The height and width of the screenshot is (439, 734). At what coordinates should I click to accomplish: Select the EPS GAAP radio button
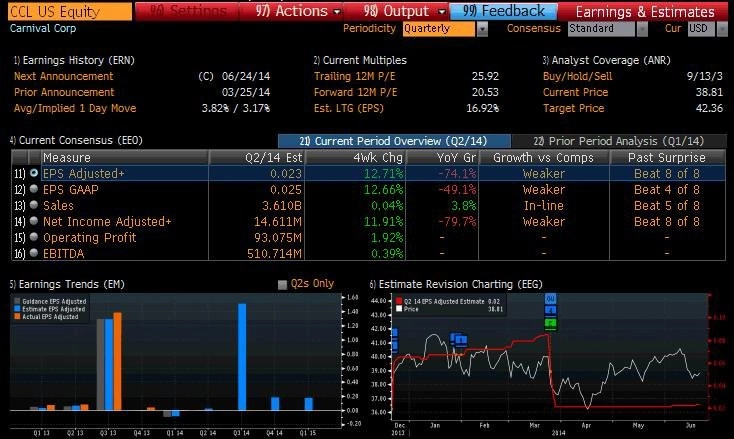point(34,189)
